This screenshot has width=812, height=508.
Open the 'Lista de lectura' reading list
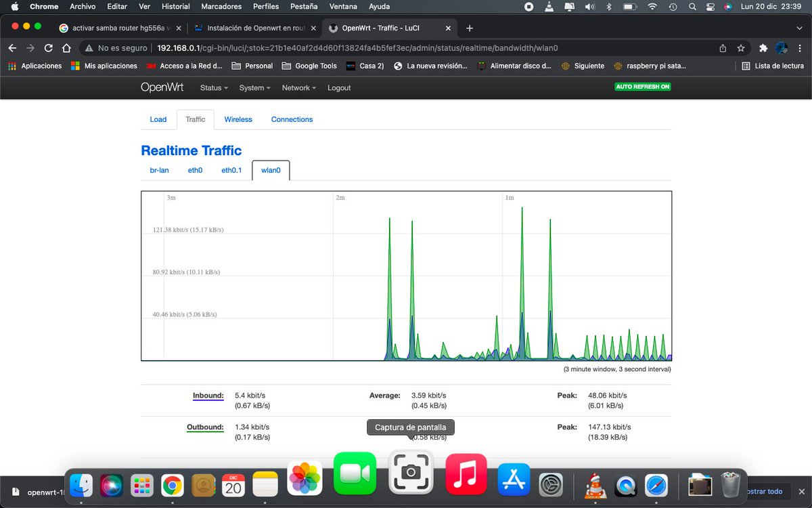click(x=773, y=66)
